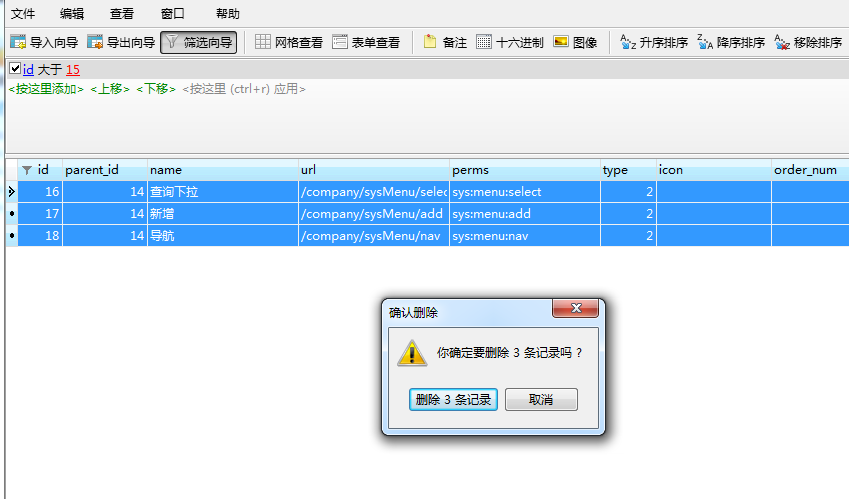The height and width of the screenshot is (499, 849).
Task: Confirm with 删除 3 条记录 button
Action: (x=453, y=399)
